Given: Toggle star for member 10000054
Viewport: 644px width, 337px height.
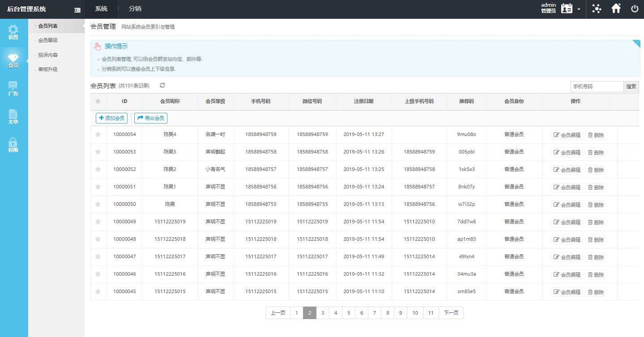Looking at the screenshot, I should 98,134.
